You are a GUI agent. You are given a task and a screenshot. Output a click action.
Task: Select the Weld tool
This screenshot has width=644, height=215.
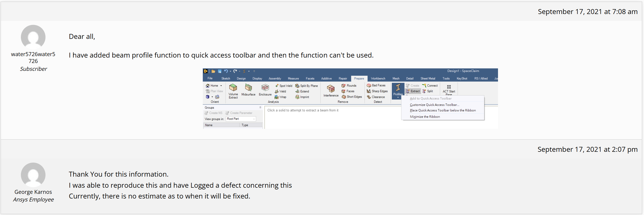click(x=280, y=91)
